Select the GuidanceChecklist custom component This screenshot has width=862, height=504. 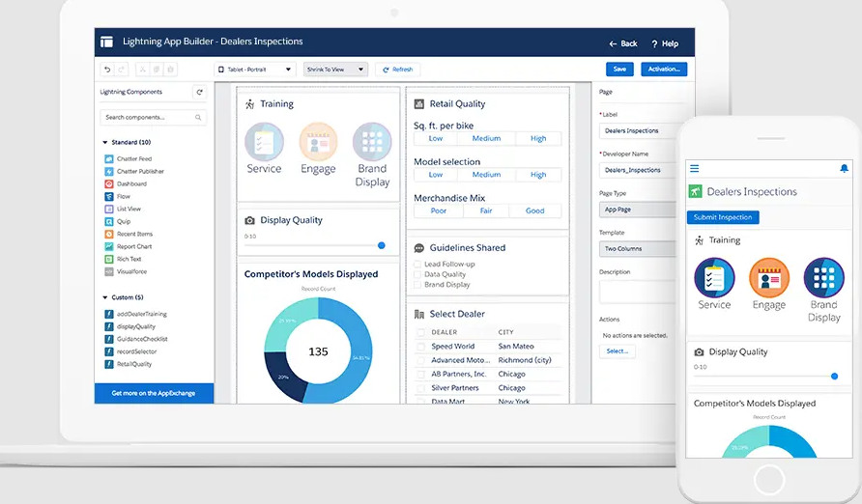tap(136, 339)
